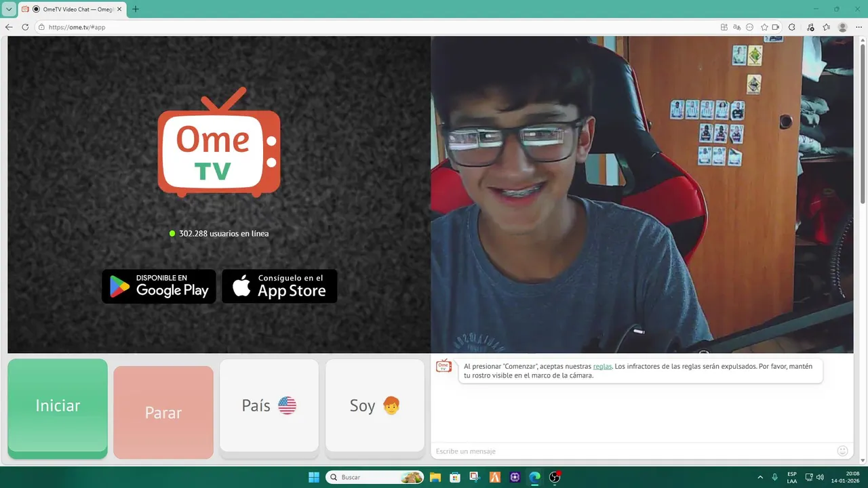Open the browser apps icon in the address bar
This screenshot has height=488, width=868.
pos(724,27)
